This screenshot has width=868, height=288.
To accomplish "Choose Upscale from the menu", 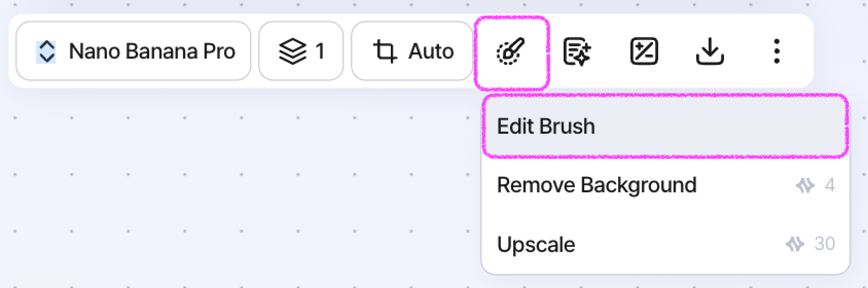I will pos(665,244).
